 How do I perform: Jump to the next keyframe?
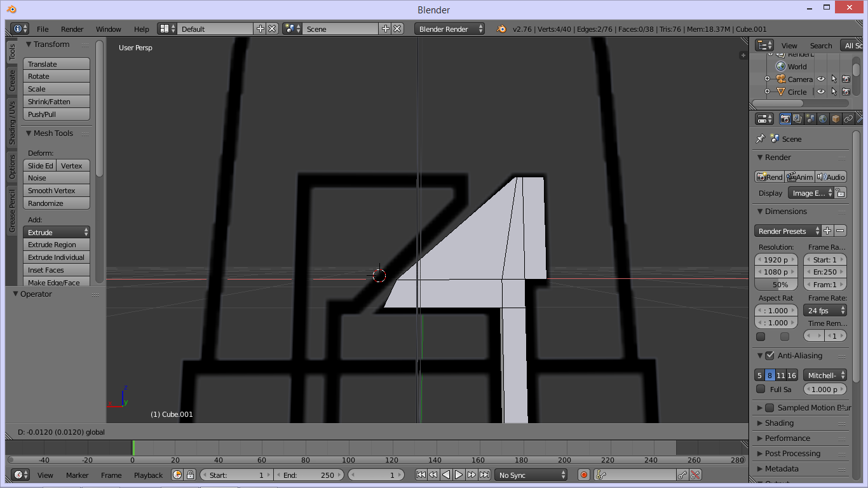[x=471, y=475]
